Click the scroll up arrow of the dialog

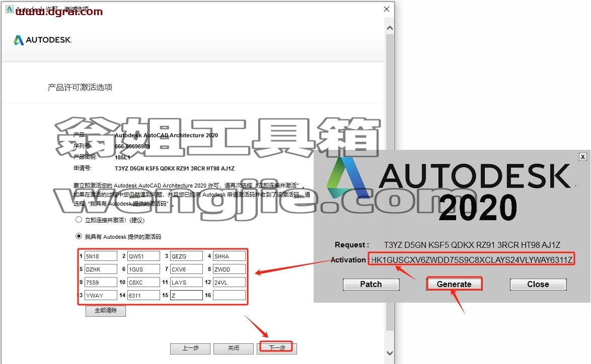point(390,28)
